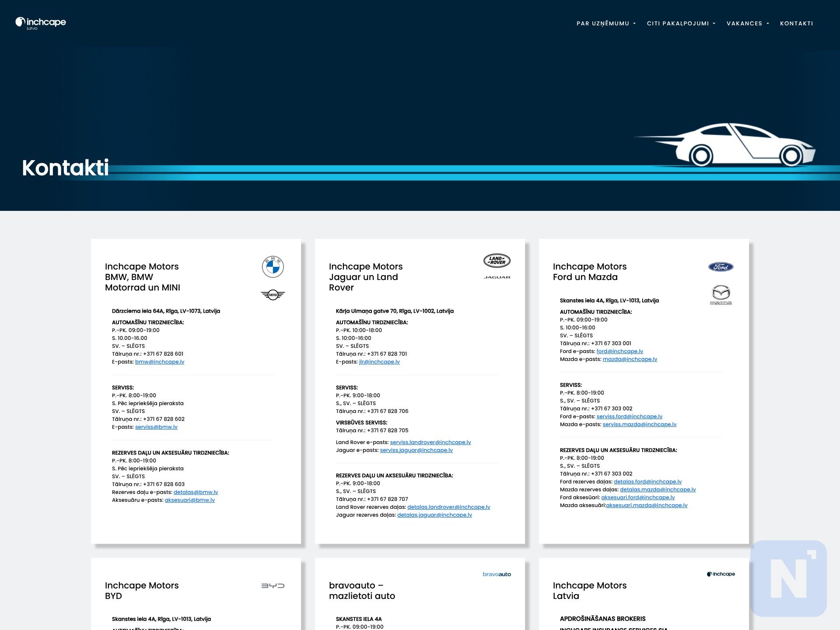Click the aksesuari.mazda@inchcape.lv link
Screen dimensions: 840x630
click(x=647, y=505)
